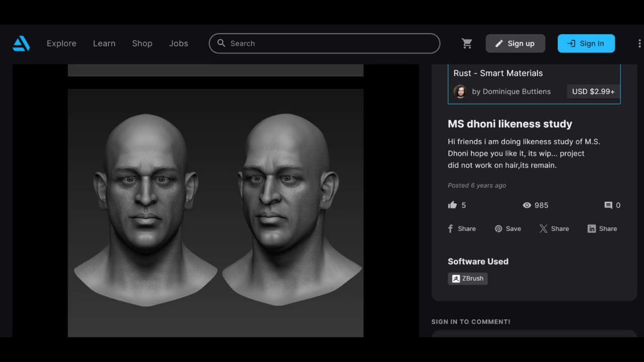Open the three-dot more options menu

point(639,44)
